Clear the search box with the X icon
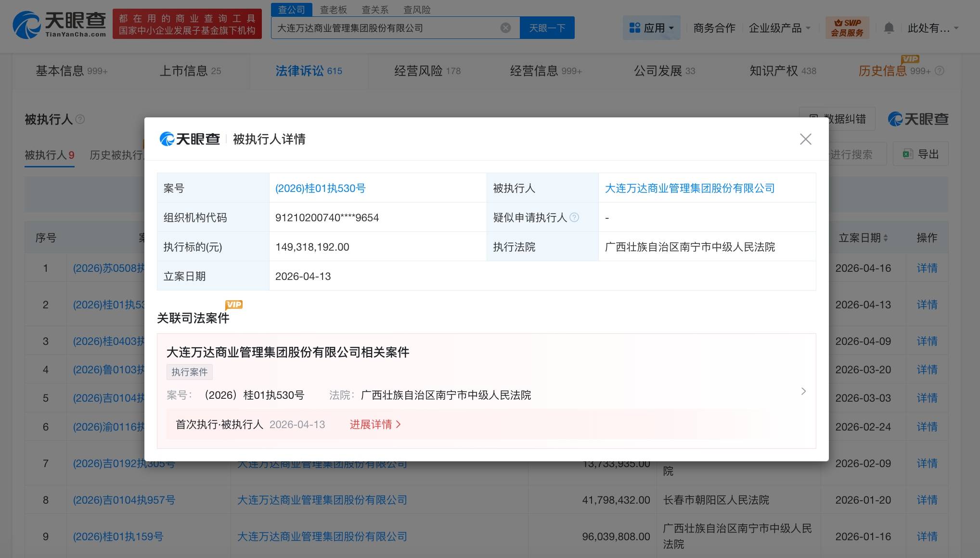 505,28
